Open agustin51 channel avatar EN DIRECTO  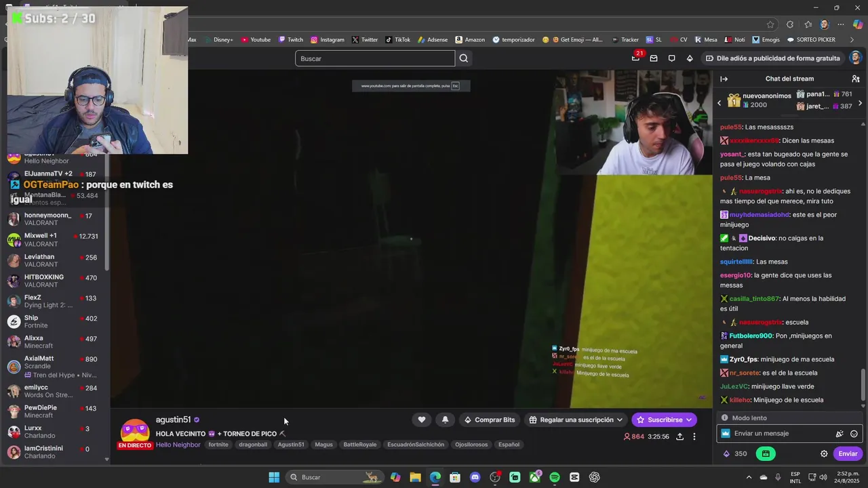(135, 434)
